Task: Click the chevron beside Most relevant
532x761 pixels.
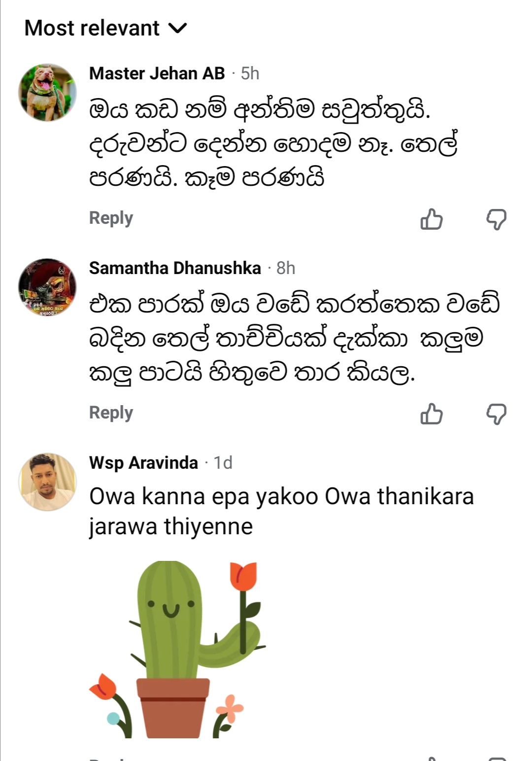Action: coord(177,28)
